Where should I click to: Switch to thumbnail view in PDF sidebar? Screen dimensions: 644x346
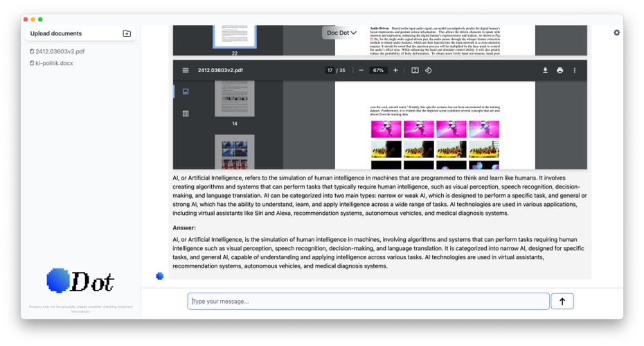(186, 92)
